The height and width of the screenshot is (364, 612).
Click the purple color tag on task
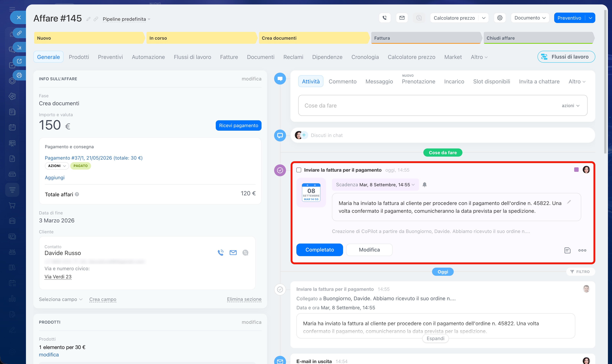(x=576, y=170)
